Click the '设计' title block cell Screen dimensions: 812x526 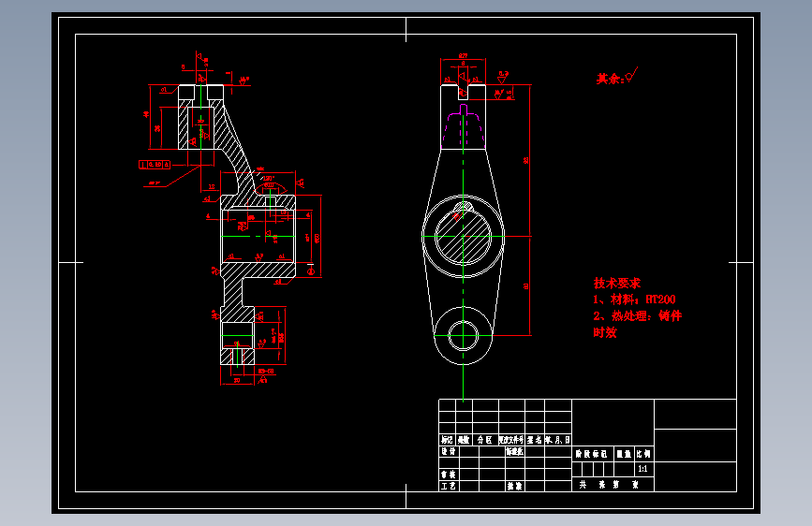coord(449,451)
